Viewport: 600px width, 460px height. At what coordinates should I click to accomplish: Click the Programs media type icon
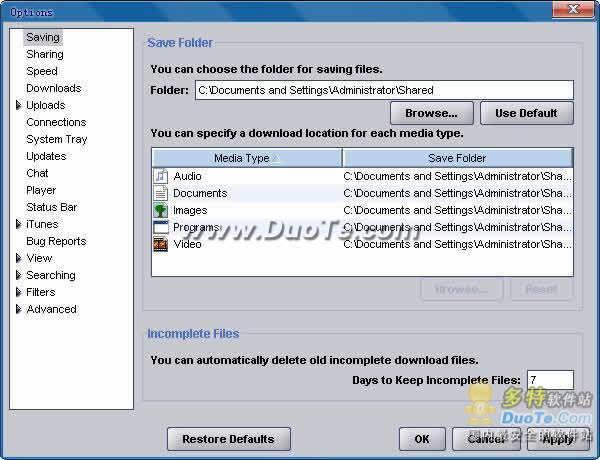click(160, 227)
